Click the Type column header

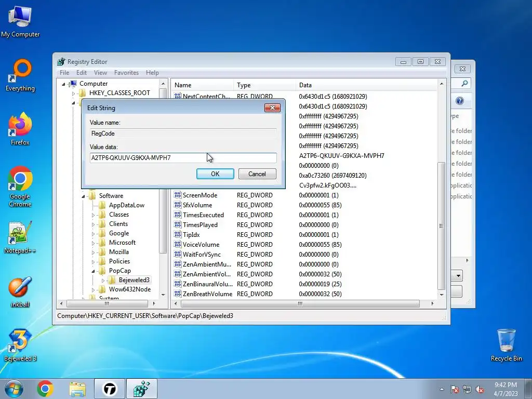[264, 85]
